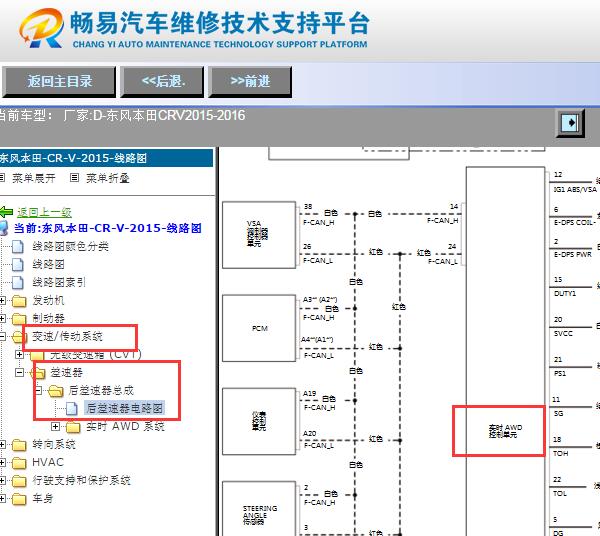Screen dimensions: 600x536
Task: Click the 返回上一级 link
Action: 44,212
